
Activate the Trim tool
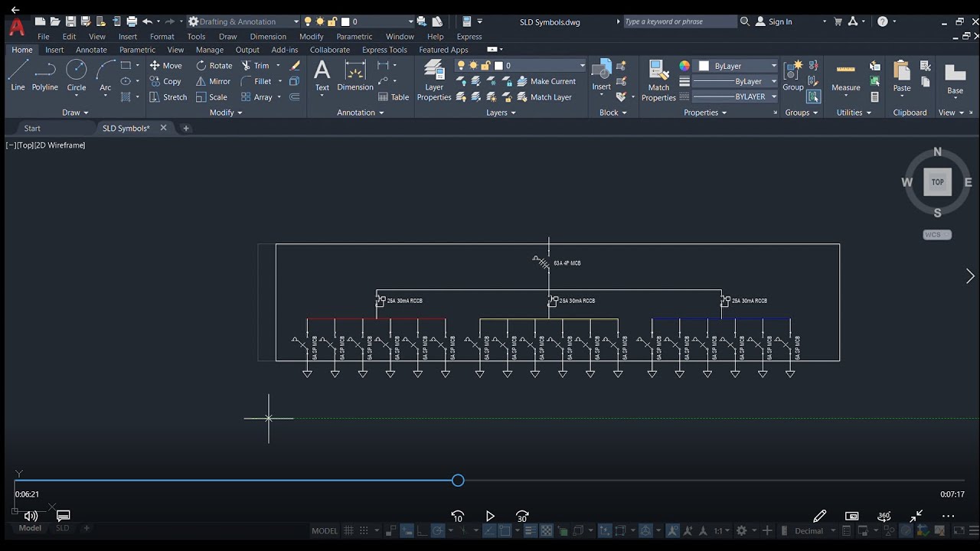[256, 66]
